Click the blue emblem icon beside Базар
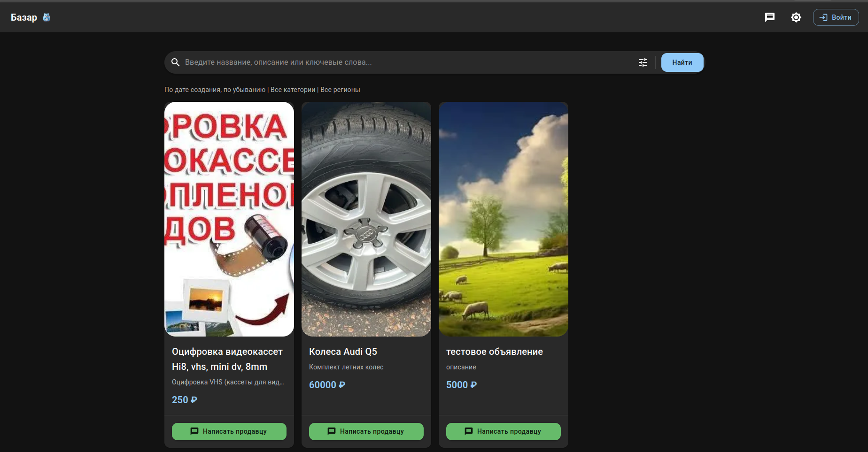 click(46, 17)
